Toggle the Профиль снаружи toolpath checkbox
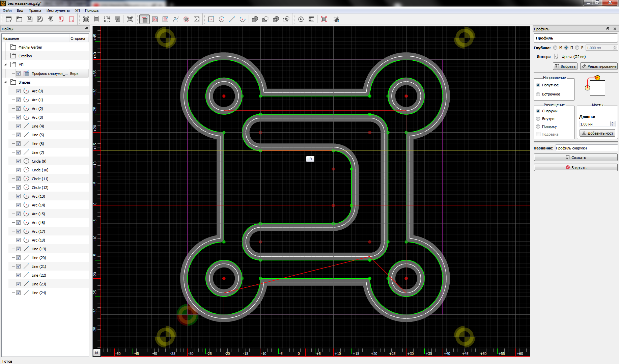 click(19, 74)
